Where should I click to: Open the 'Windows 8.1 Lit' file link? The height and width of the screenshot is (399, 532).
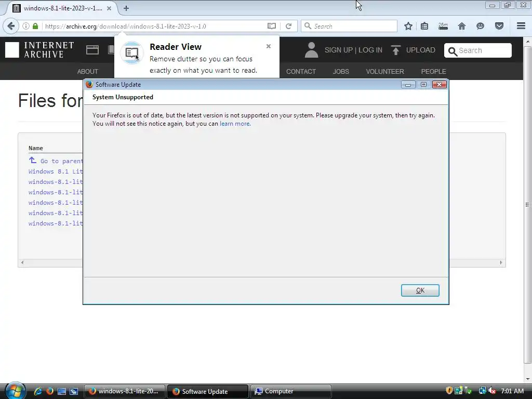point(55,171)
